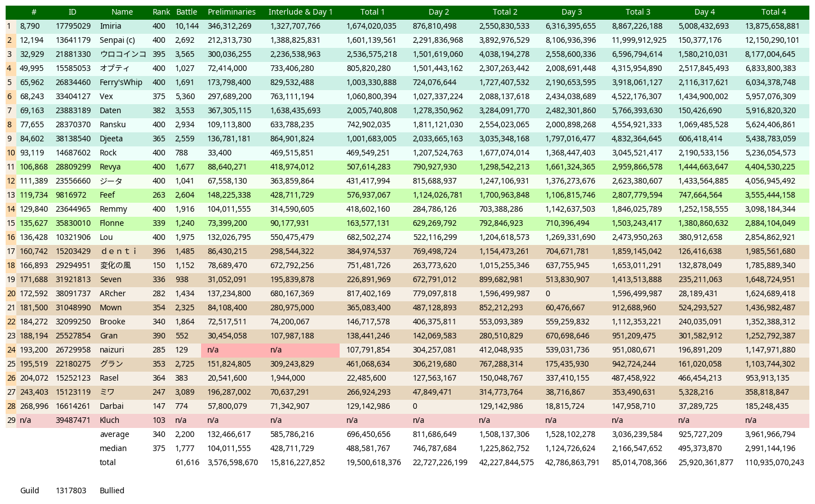Image resolution: width=815 pixels, height=504 pixels.
Task: Select the "Vex" name cell
Action: coord(106,96)
